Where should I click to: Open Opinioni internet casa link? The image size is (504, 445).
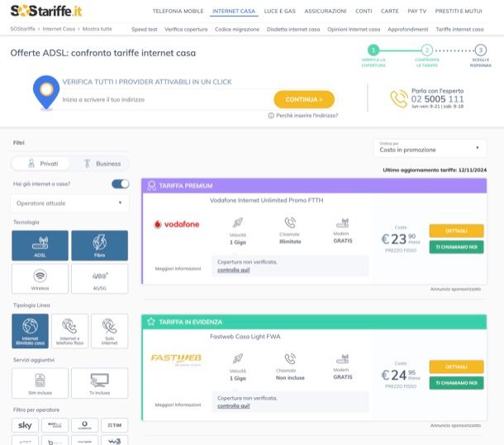coord(354,29)
